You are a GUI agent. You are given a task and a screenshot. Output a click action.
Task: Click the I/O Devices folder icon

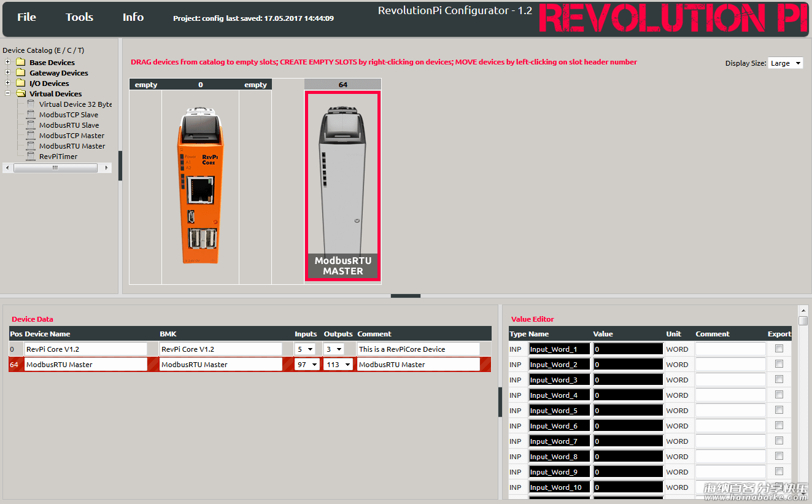point(21,83)
